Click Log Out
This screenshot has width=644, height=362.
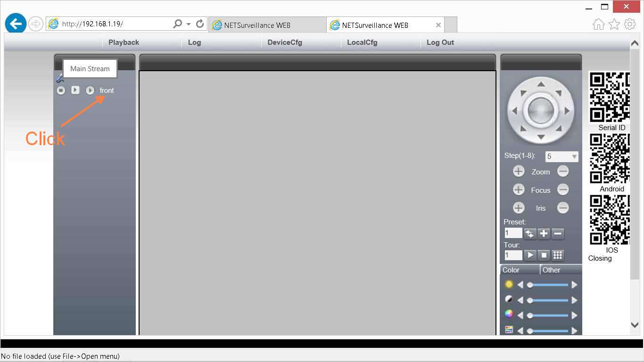[440, 42]
